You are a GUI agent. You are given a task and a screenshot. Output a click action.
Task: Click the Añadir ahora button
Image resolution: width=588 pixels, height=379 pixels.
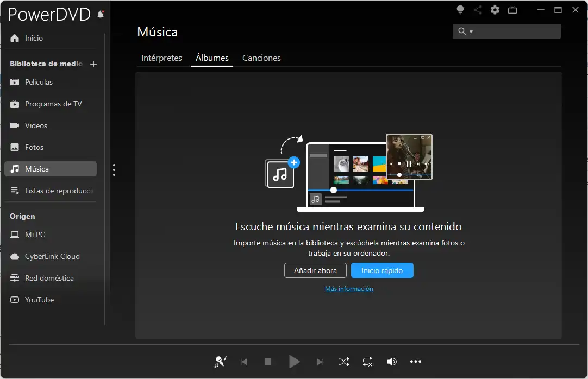(x=315, y=270)
